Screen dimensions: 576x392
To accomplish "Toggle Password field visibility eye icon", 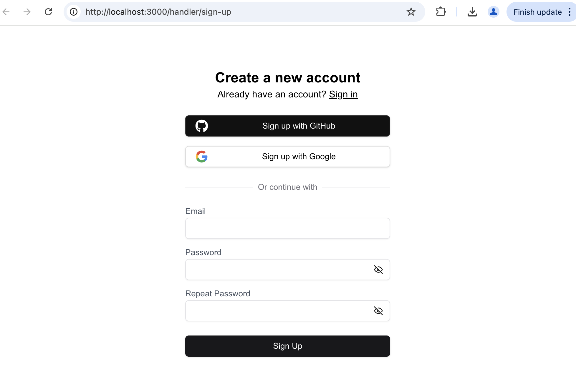I will [378, 270].
